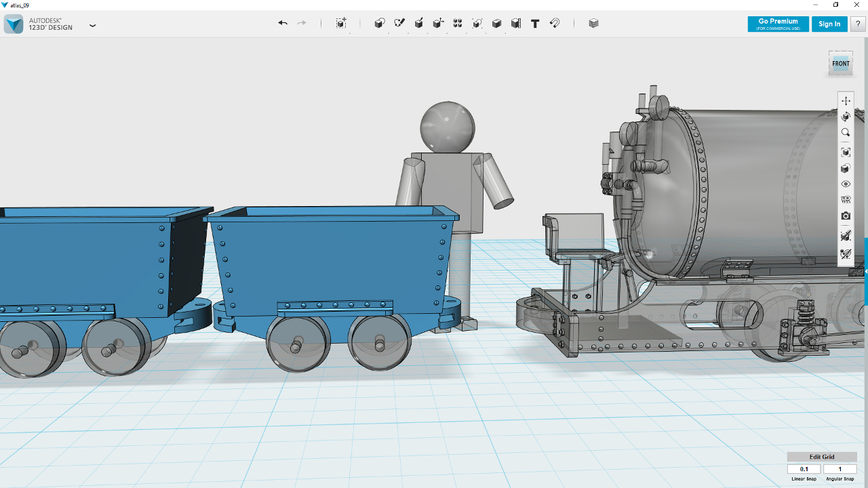This screenshot has width=868, height=488.
Task: Select the Text tool icon
Action: [x=535, y=23]
